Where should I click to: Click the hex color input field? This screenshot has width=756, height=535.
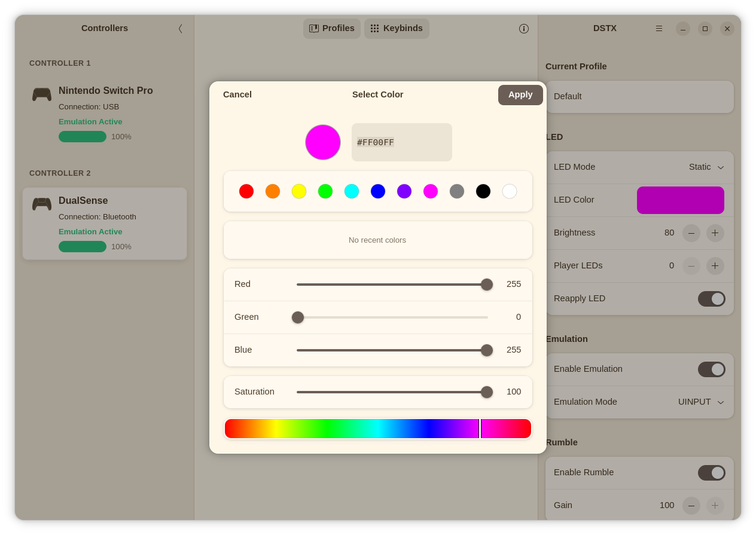pyautogui.click(x=402, y=142)
